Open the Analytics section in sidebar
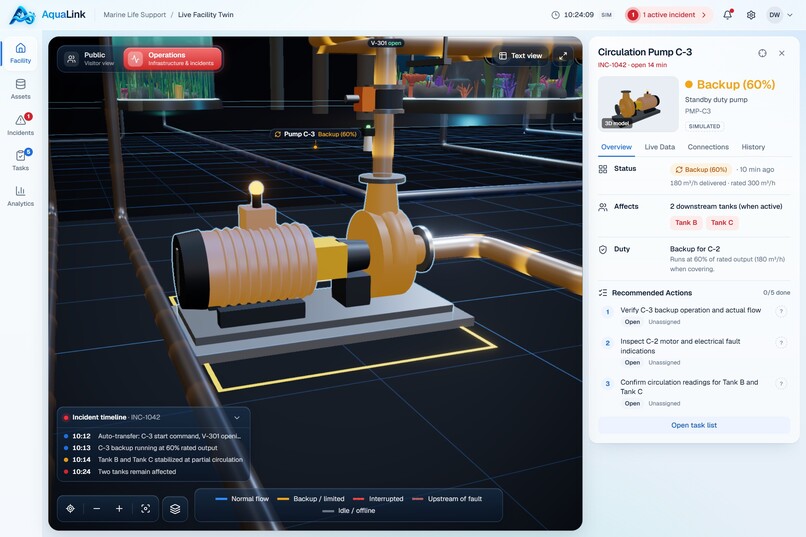Screen dimensions: 806x537 20,196
